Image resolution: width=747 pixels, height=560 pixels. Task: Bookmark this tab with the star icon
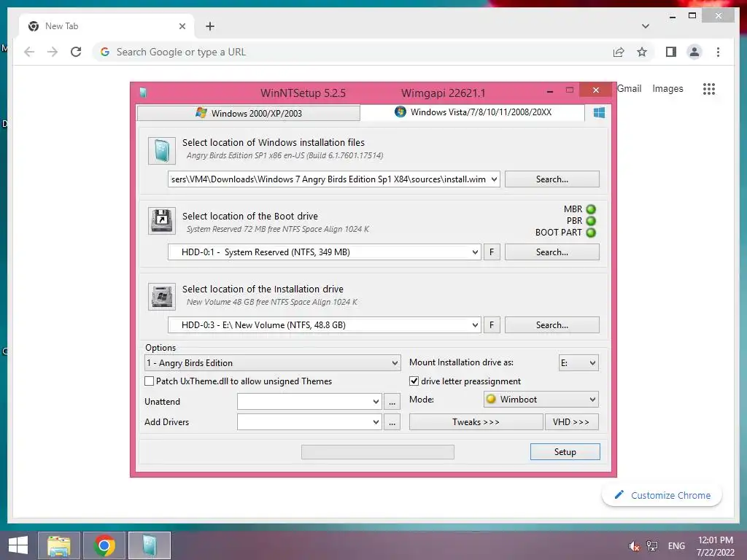point(642,52)
